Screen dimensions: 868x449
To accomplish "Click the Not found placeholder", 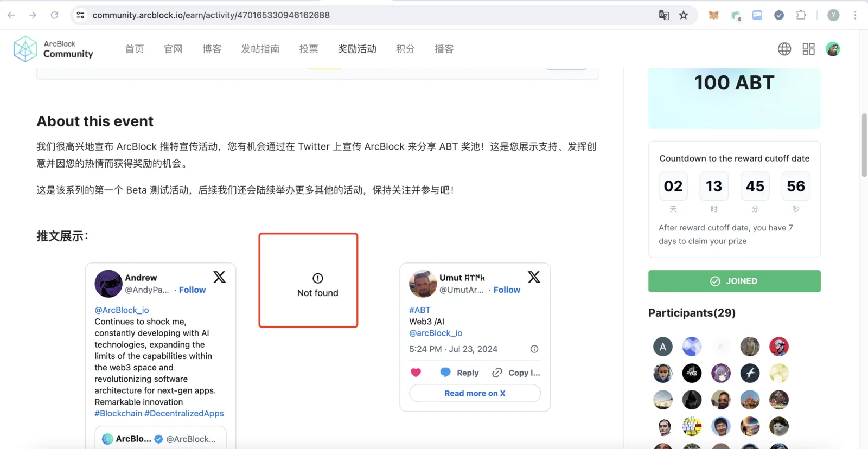I will [x=317, y=285].
